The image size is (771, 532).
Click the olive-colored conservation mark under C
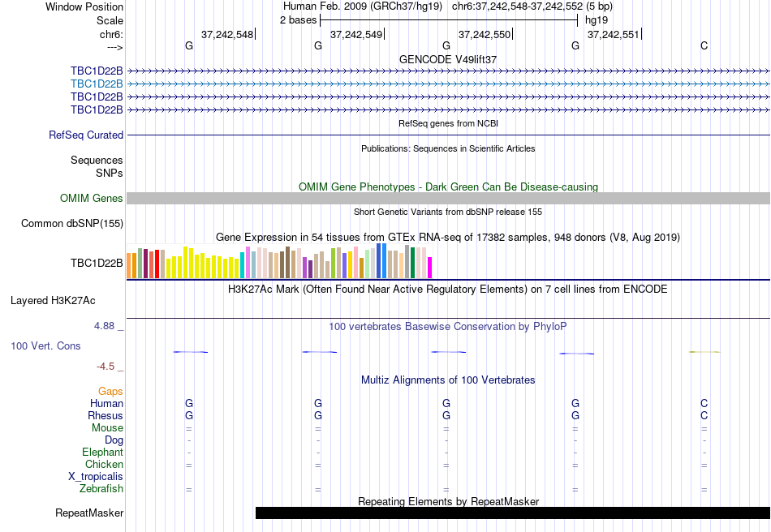click(704, 352)
